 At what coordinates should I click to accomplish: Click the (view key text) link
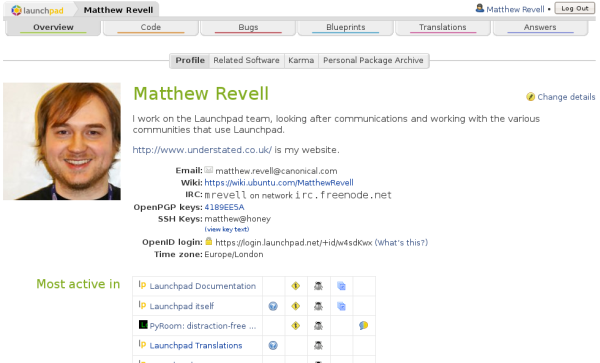(x=227, y=229)
